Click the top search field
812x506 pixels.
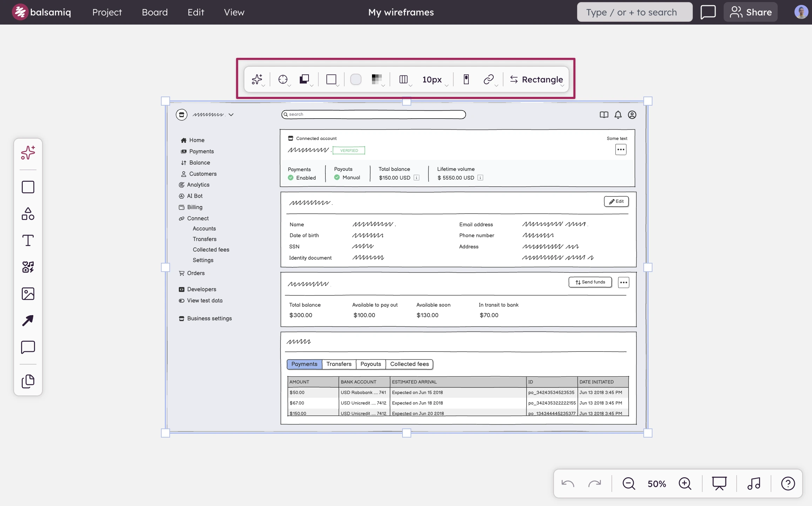click(x=635, y=12)
